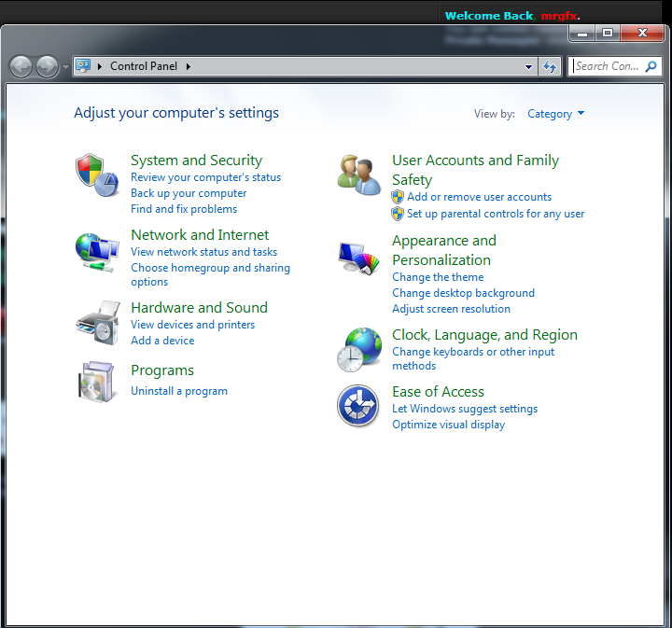
Task: Open View network status and tasks
Action: [204, 252]
